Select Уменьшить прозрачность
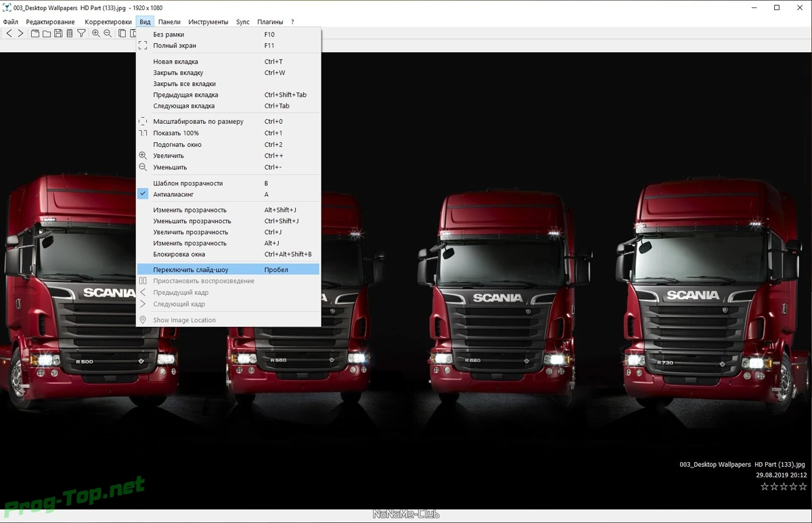The image size is (812, 523). click(x=228, y=221)
